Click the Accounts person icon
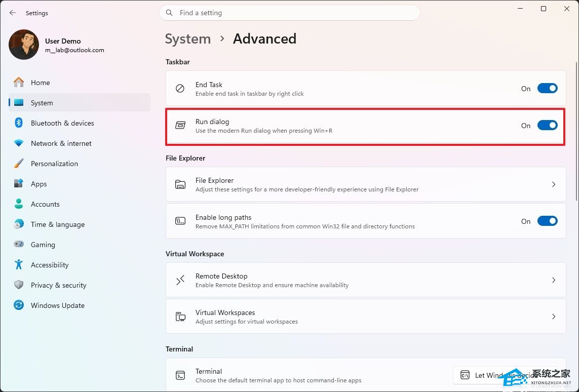Viewport: 579px width, 392px height. coord(19,204)
